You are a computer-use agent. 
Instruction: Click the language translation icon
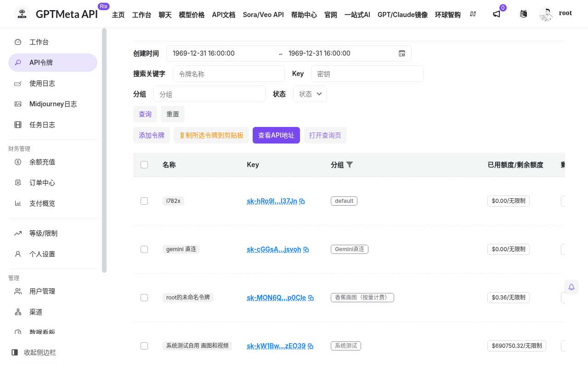(523, 14)
